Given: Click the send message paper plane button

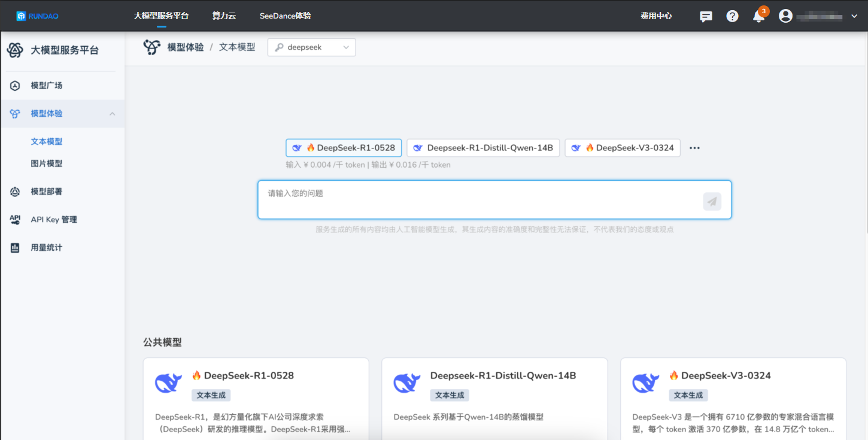Looking at the screenshot, I should tap(712, 201).
